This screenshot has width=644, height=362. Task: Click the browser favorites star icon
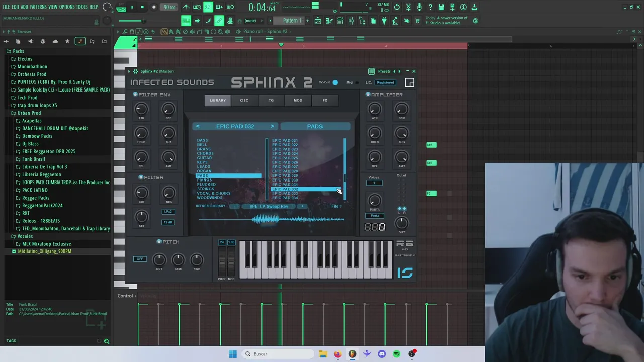click(x=67, y=41)
